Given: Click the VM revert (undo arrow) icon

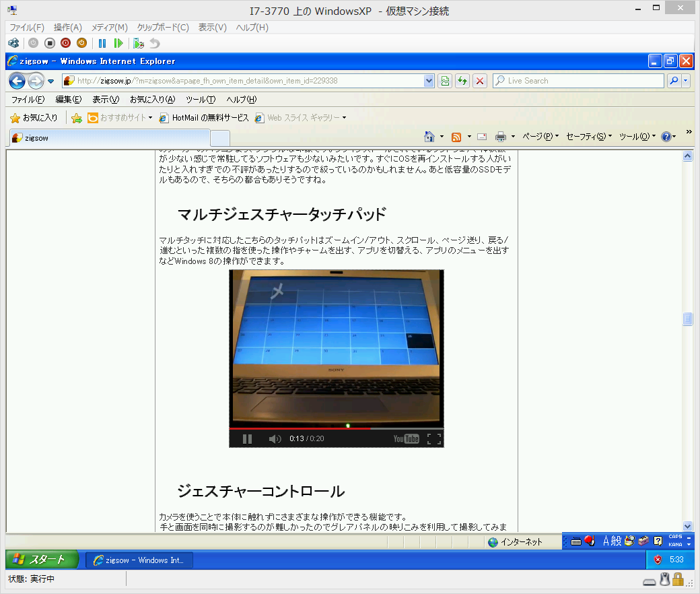Looking at the screenshot, I should pos(155,43).
